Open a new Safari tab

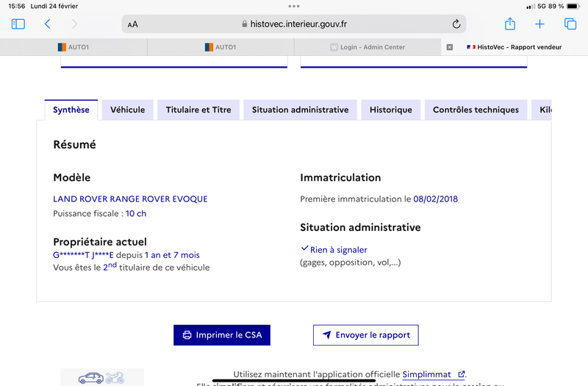[539, 24]
